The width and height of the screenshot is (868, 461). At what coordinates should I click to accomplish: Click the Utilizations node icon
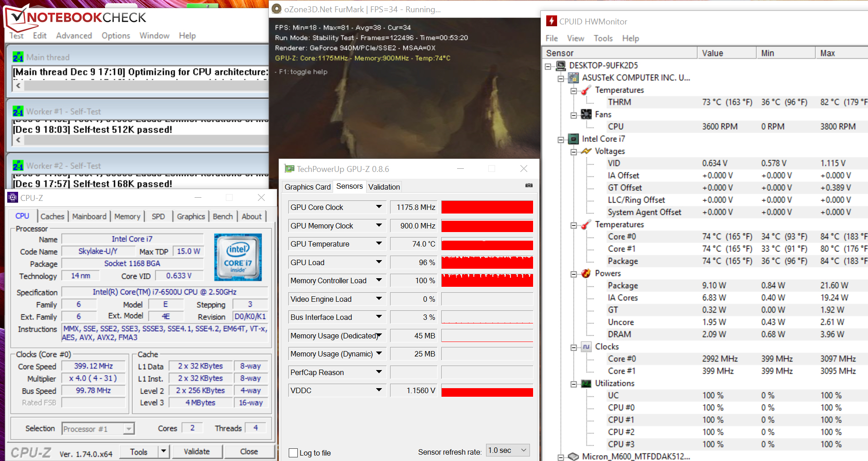tap(586, 383)
